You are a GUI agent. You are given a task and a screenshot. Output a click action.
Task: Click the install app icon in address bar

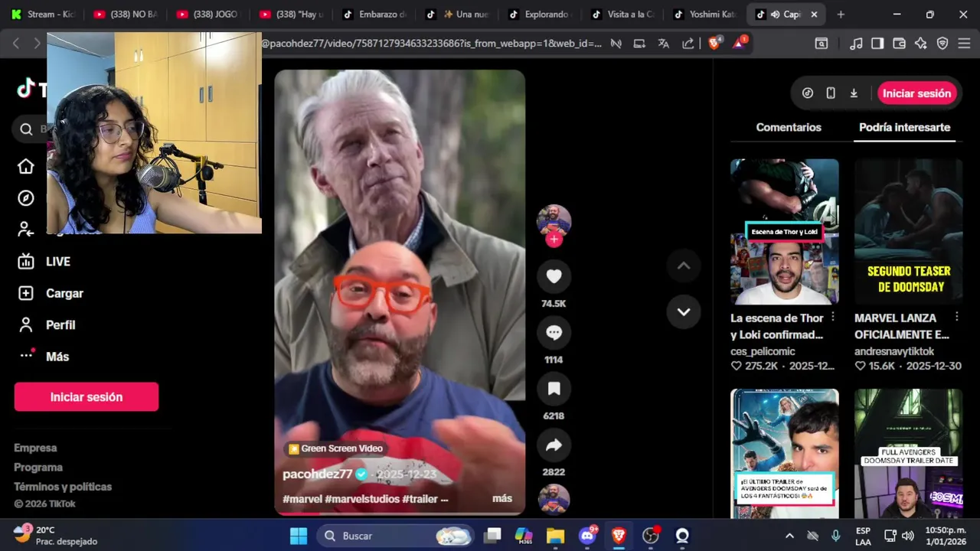pyautogui.click(x=639, y=44)
